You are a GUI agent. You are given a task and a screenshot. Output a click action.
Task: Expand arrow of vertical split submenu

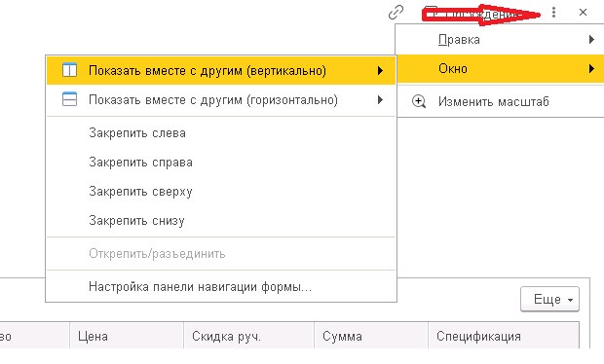380,70
